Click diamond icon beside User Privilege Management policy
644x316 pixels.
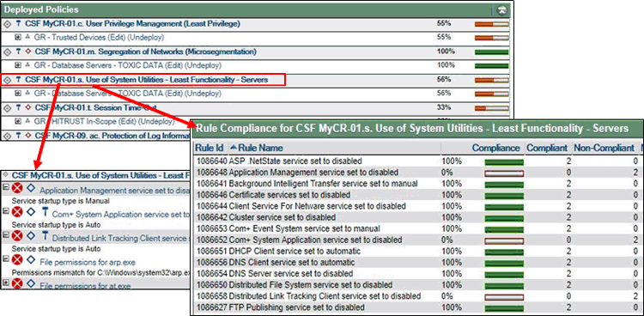click(7, 24)
